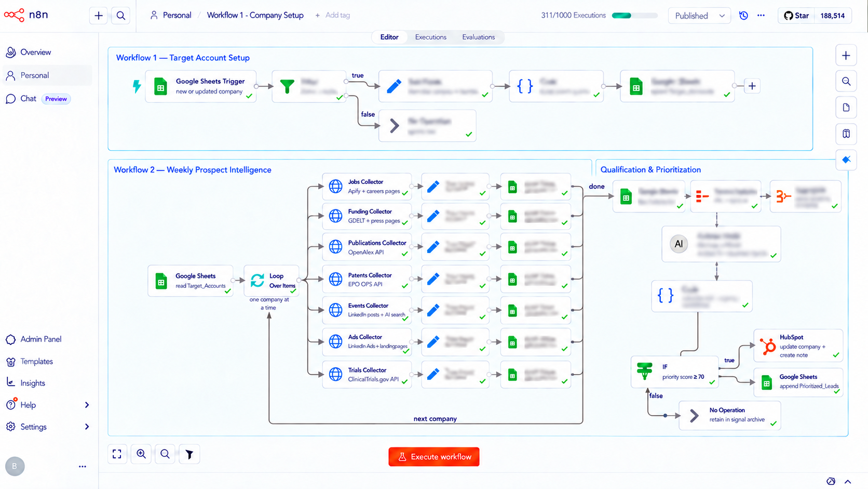Viewport: 868px width, 489px height.
Task: Go to Overview in sidebar
Action: point(47,52)
